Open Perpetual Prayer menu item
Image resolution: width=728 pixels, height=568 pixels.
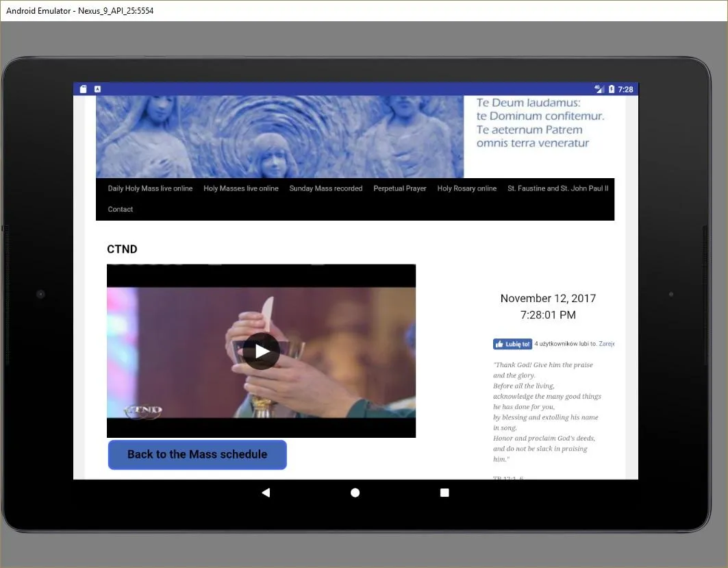400,188
